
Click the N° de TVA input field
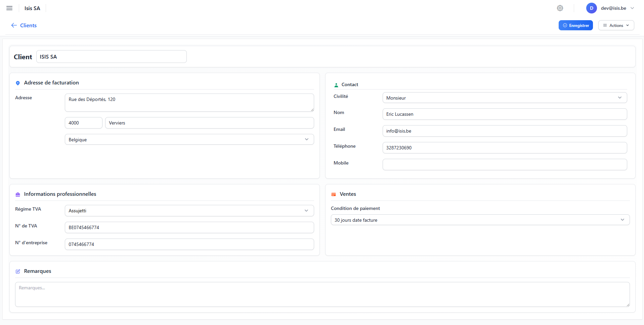pos(189,227)
